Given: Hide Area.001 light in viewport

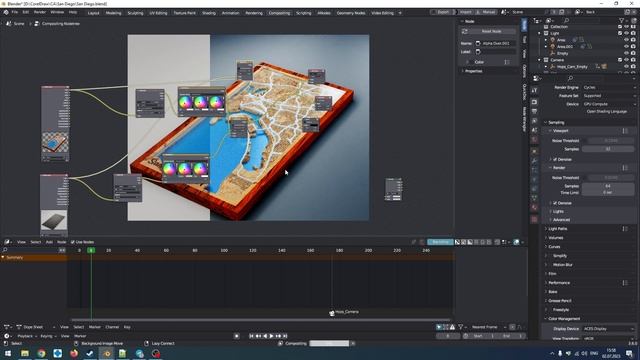Looking at the screenshot, I should click(x=627, y=47).
